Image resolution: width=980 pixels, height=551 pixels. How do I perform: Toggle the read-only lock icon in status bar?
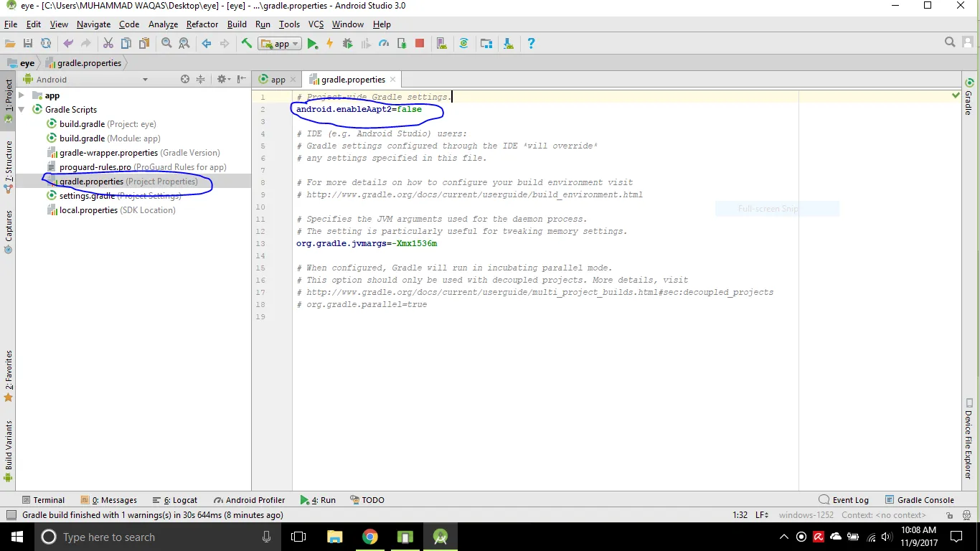(x=949, y=515)
